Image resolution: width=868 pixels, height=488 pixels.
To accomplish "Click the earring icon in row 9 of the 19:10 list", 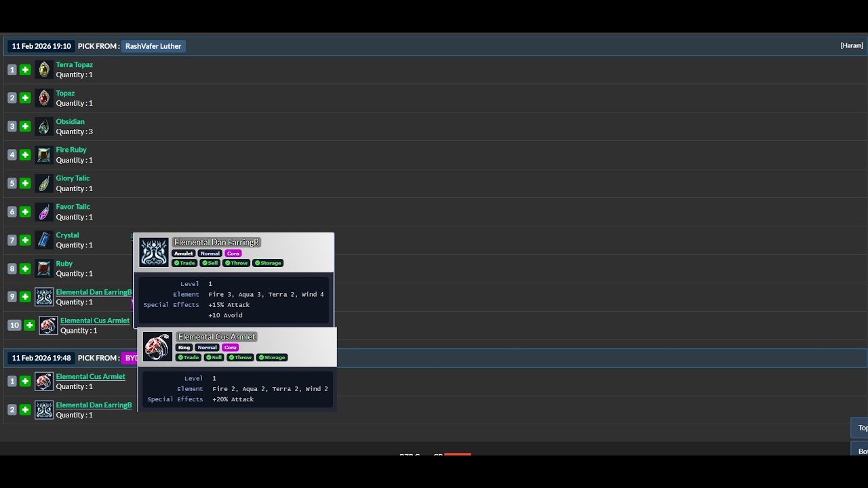I will pyautogui.click(x=44, y=297).
